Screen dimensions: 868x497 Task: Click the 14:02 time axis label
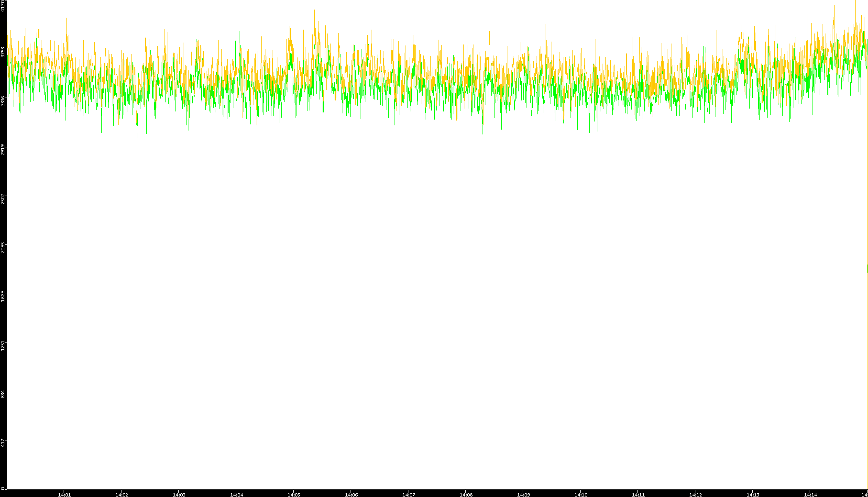tap(121, 495)
